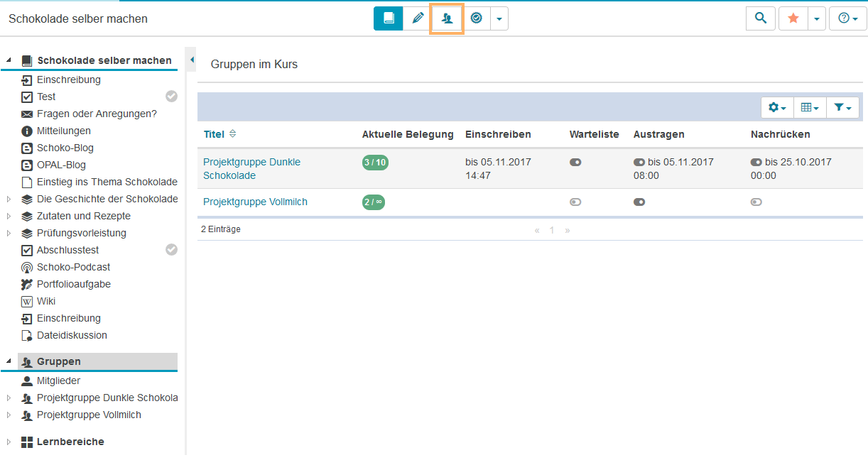The height and width of the screenshot is (465, 868).
Task: Click the search magnifier icon
Action: pos(760,18)
